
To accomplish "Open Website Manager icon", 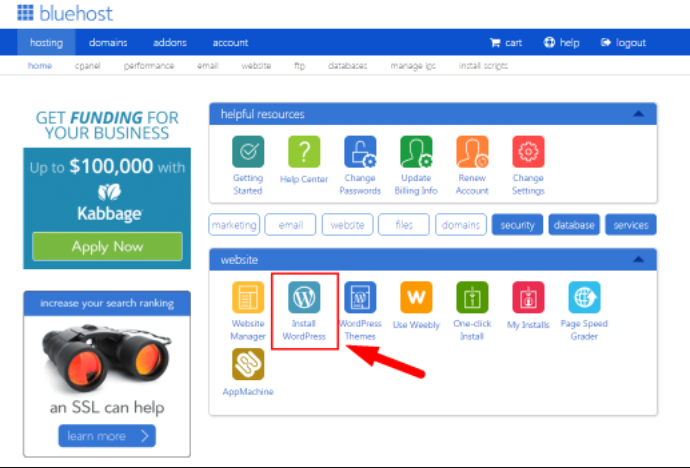I will point(248,299).
